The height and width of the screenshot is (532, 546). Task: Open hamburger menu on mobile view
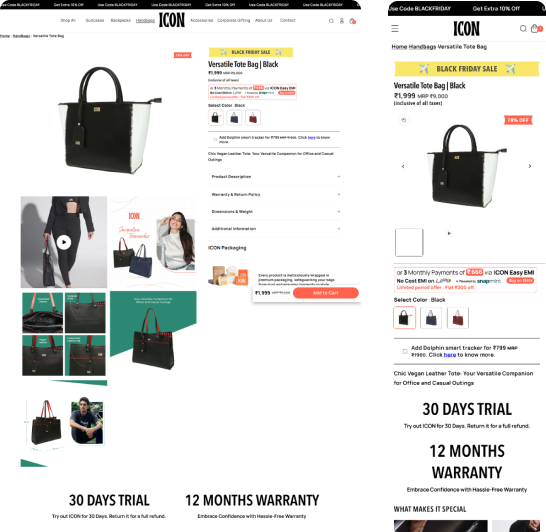395,29
